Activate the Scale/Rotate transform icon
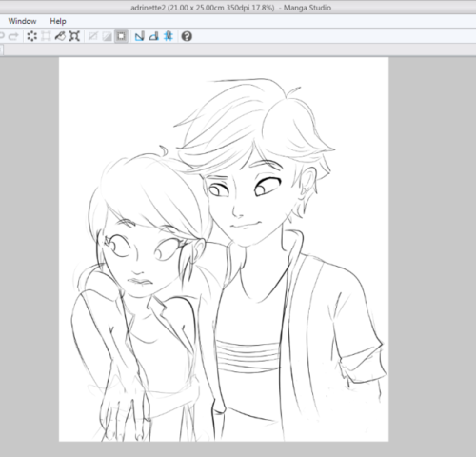 point(74,36)
